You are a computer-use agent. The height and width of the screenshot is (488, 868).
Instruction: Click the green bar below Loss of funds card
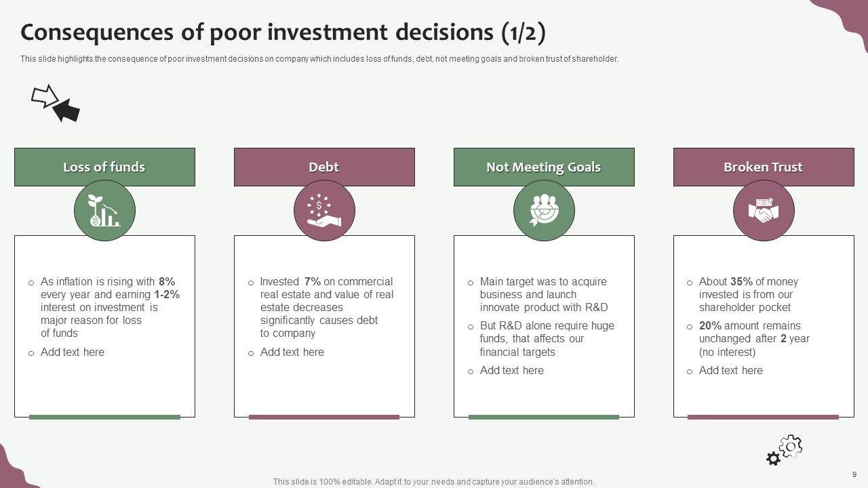pyautogui.click(x=104, y=417)
